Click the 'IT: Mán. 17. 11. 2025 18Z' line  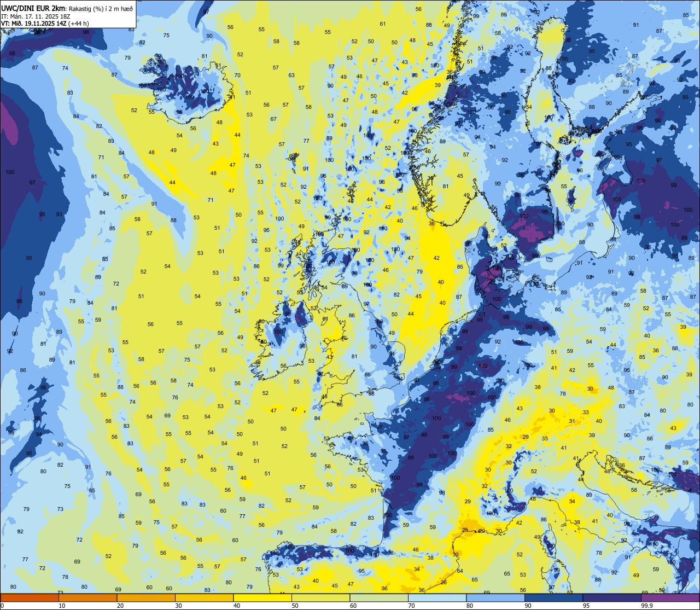(36, 16)
